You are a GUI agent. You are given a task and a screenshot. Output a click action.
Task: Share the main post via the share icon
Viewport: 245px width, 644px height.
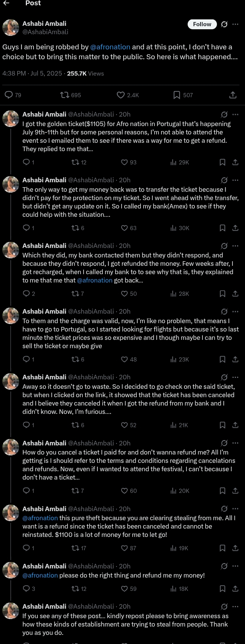point(233,95)
